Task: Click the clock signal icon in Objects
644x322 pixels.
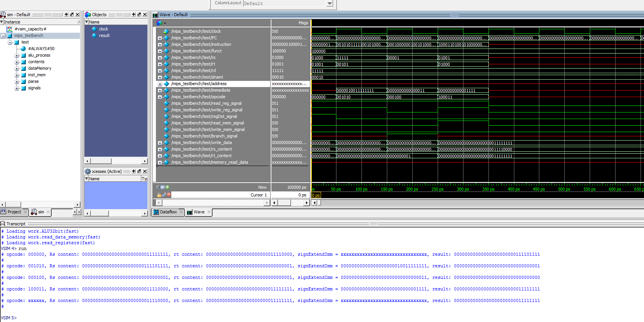Action: pos(94,29)
